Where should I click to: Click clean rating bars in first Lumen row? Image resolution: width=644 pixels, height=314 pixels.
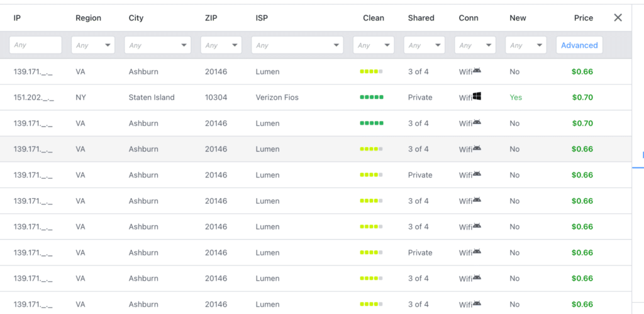tap(372, 72)
